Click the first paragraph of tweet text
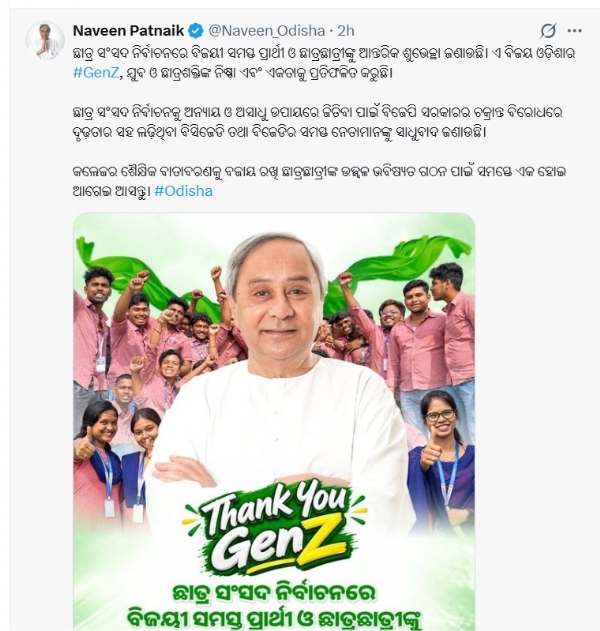The width and height of the screenshot is (600, 631). (x=323, y=63)
